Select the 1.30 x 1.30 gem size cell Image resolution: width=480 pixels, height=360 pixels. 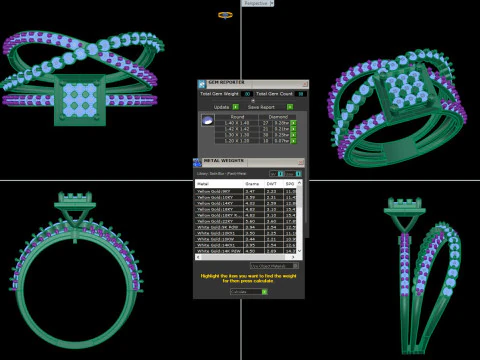(237, 135)
